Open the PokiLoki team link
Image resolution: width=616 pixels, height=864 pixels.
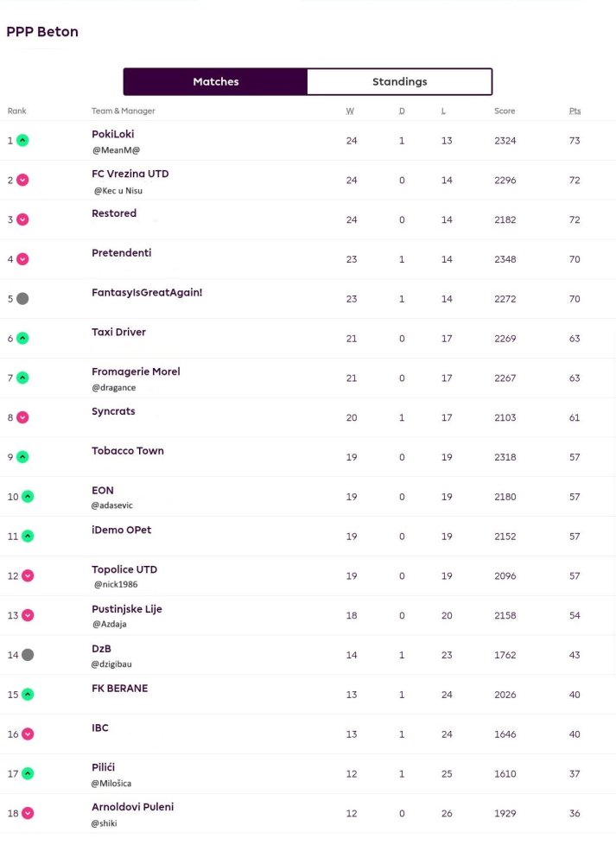113,134
